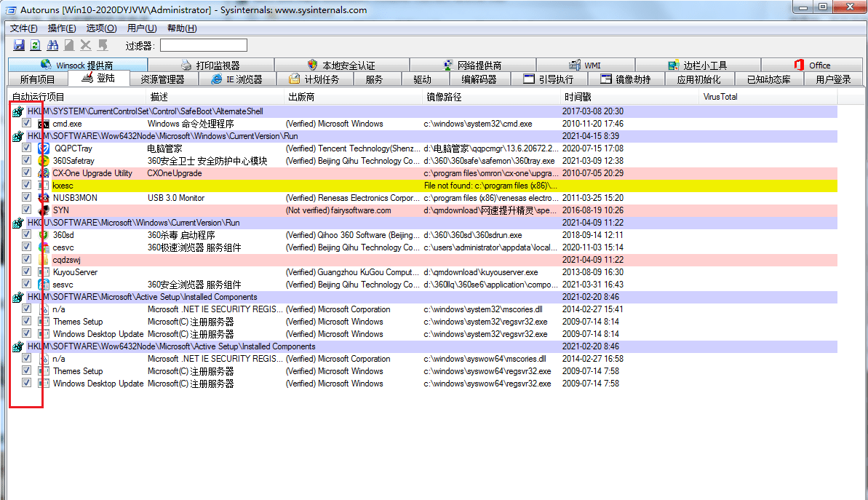Click the cqdzswj entry icon
The height and width of the screenshot is (500, 868).
44,260
